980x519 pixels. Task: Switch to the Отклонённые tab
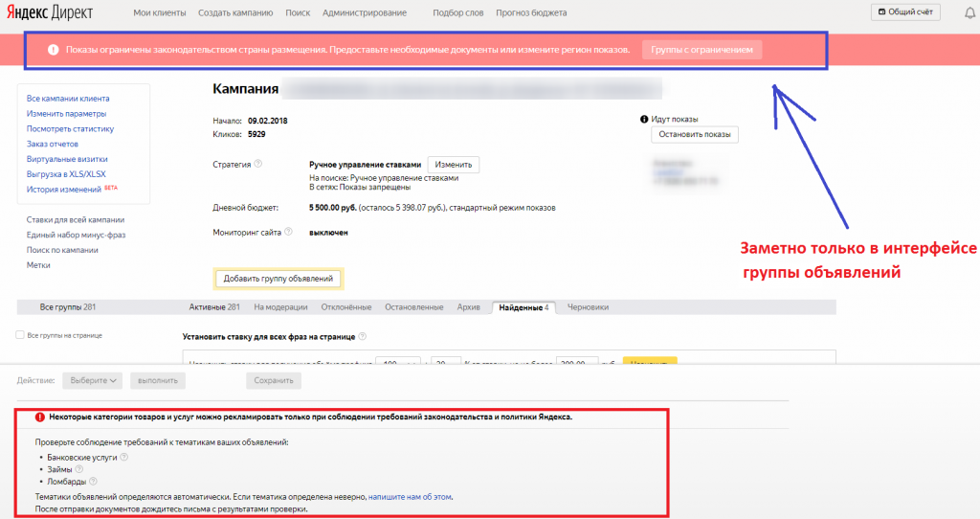pos(346,307)
